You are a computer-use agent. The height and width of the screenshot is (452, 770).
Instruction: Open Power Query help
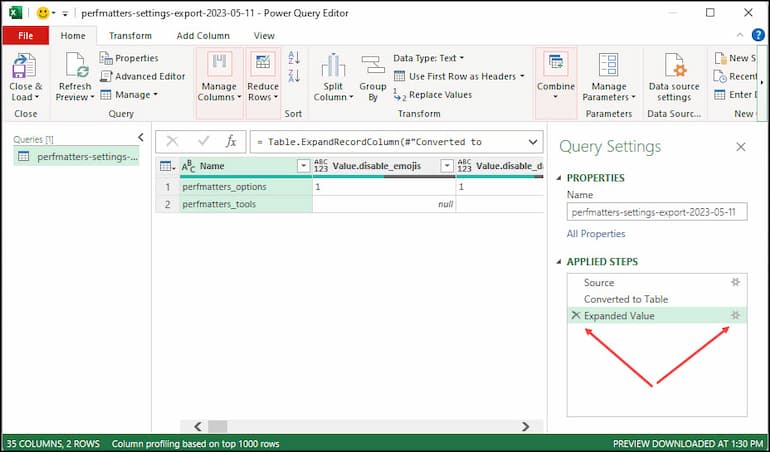click(x=758, y=35)
